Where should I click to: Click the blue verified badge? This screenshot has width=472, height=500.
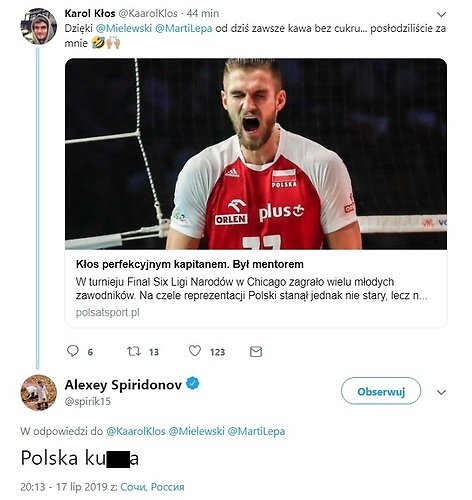pos(193,383)
